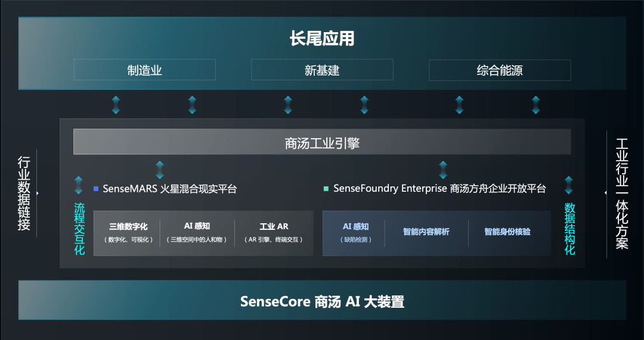Open the 智能身份核验 module
This screenshot has width=644, height=340.
(507, 232)
